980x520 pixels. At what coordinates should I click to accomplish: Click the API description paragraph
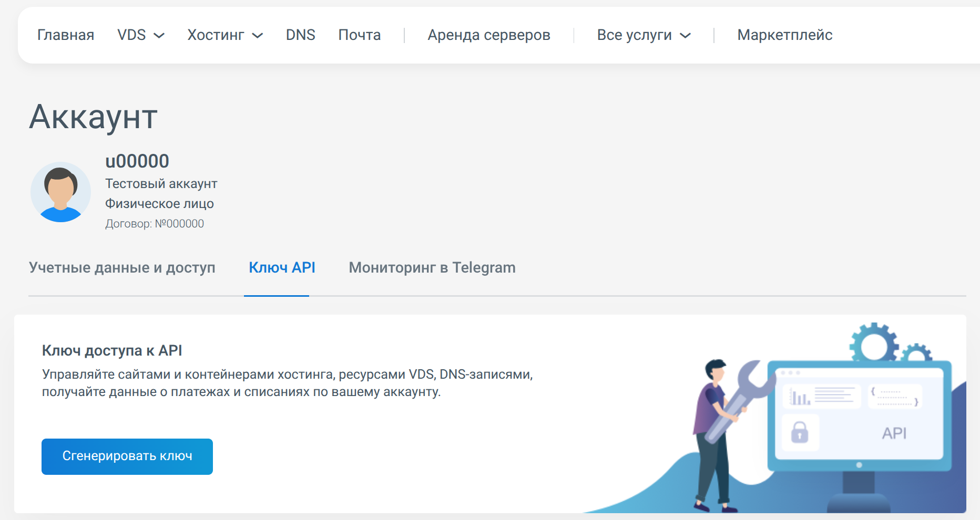click(x=288, y=383)
